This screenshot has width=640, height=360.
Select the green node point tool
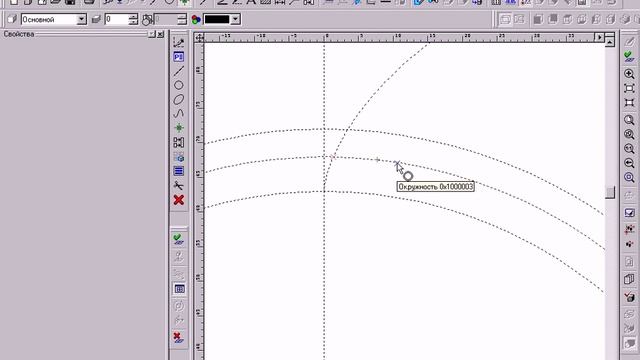[x=178, y=128]
